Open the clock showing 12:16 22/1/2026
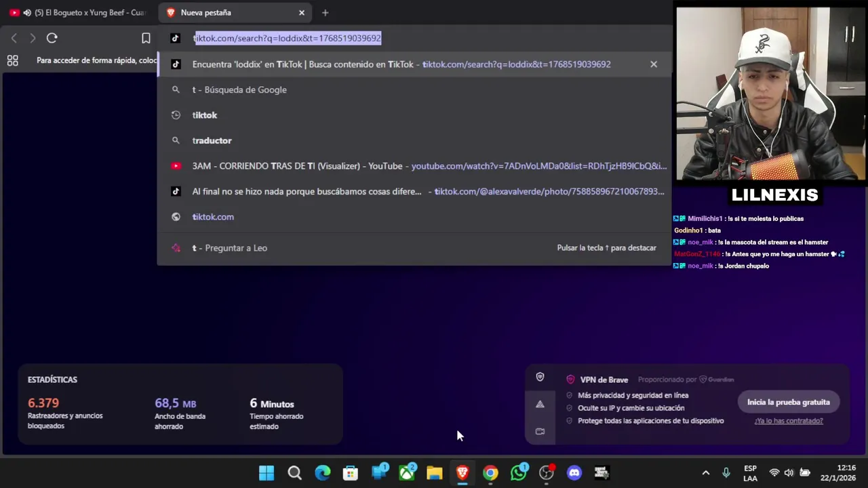 click(x=838, y=473)
